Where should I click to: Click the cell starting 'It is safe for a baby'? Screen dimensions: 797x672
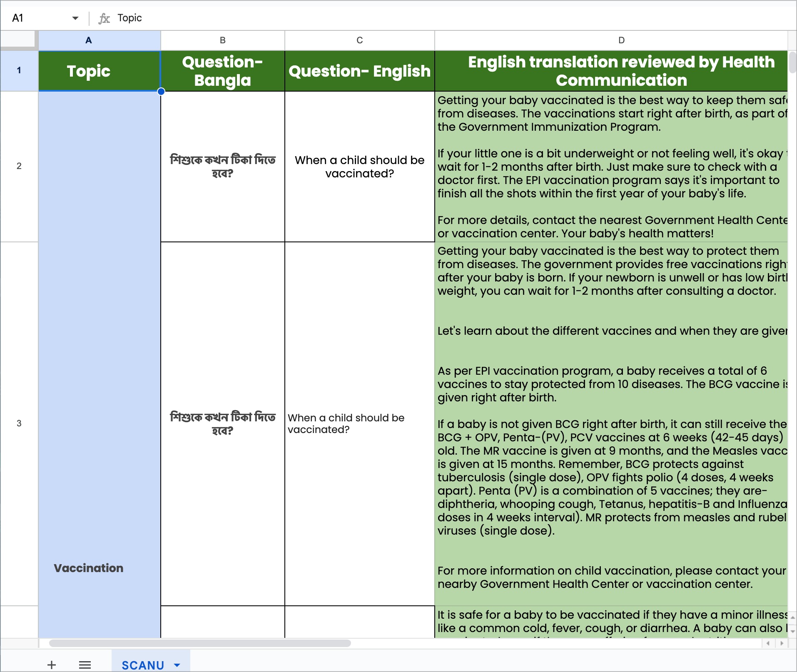click(611, 622)
